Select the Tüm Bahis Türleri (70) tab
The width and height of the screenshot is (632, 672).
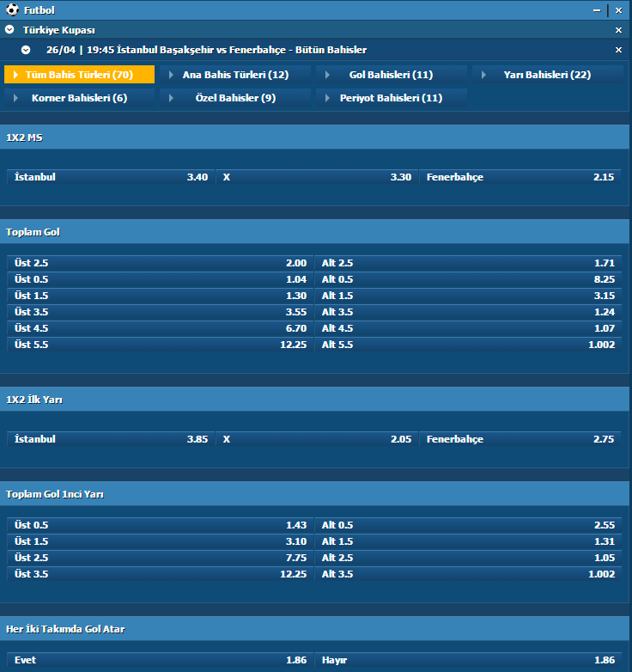(x=79, y=75)
